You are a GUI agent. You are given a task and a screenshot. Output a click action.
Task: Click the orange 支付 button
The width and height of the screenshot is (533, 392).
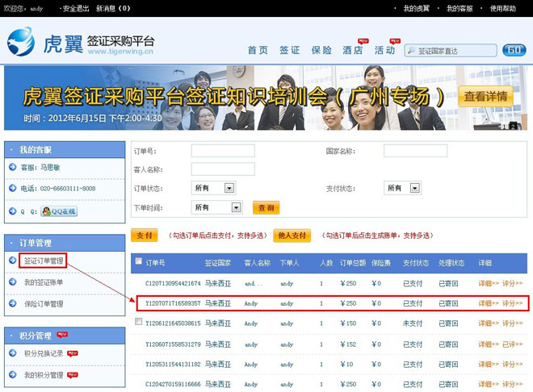(144, 236)
